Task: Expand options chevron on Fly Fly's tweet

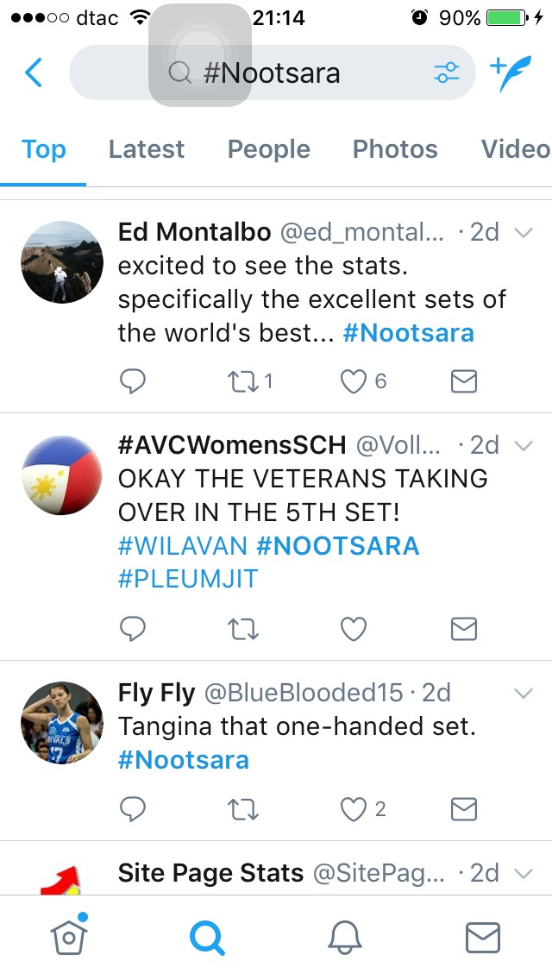Action: [523, 693]
